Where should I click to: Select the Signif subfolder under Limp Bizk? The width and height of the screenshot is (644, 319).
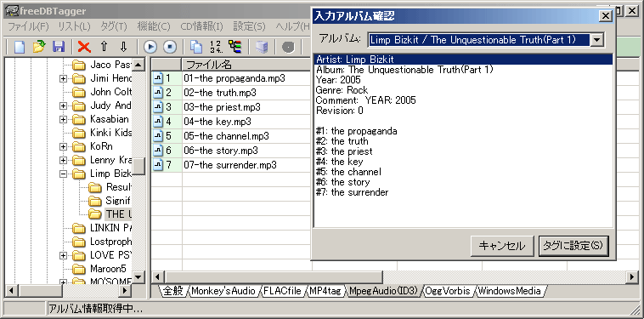[118, 201]
